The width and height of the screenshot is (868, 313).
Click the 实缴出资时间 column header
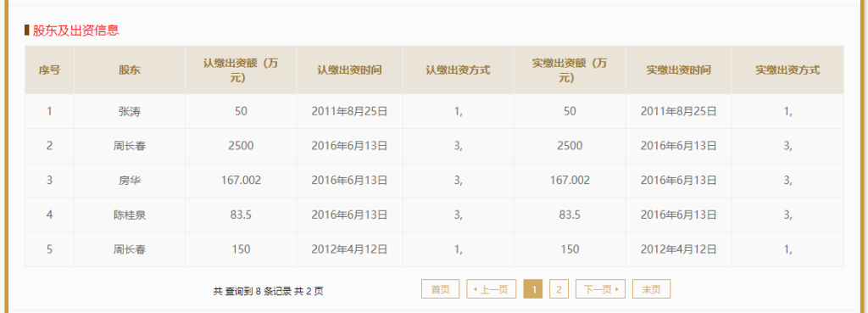(x=679, y=70)
